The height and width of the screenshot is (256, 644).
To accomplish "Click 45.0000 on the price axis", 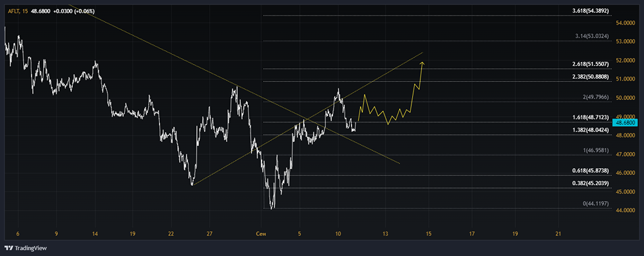I will pyautogui.click(x=625, y=192).
